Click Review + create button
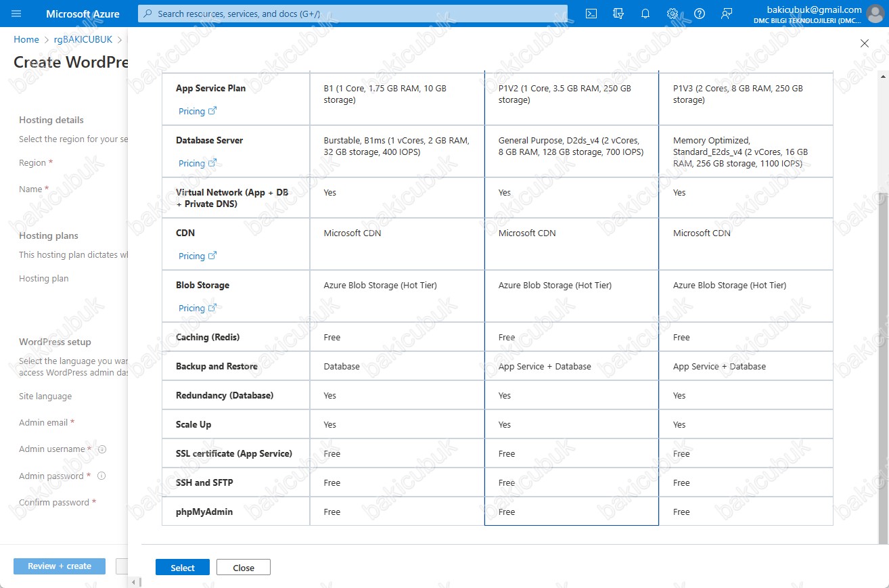889x588 pixels. click(x=60, y=566)
